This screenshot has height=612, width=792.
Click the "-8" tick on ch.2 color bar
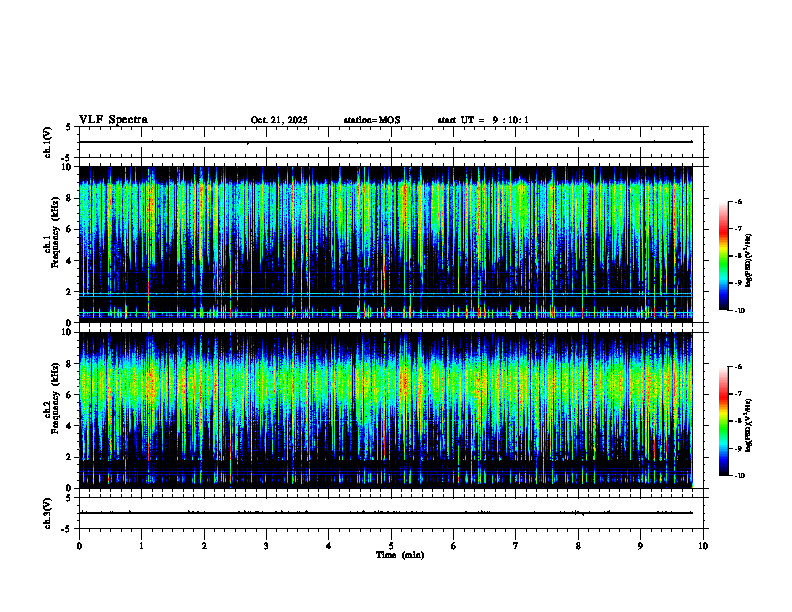[x=738, y=421]
